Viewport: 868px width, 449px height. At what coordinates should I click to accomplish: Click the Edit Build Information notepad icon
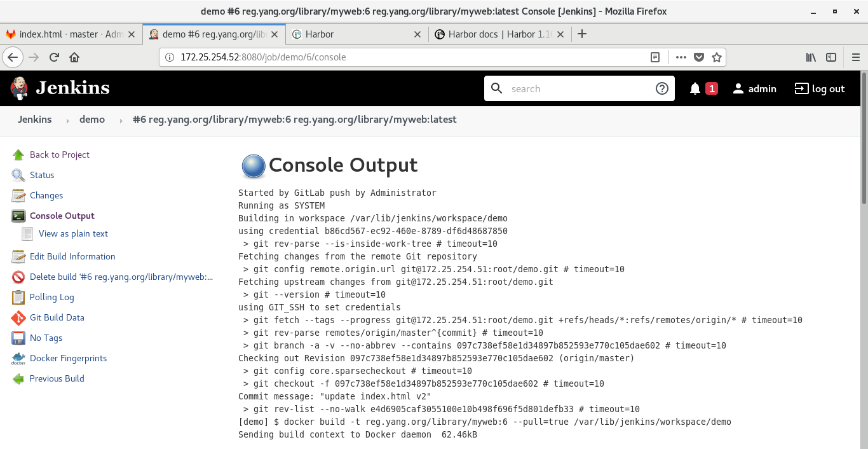coord(18,256)
